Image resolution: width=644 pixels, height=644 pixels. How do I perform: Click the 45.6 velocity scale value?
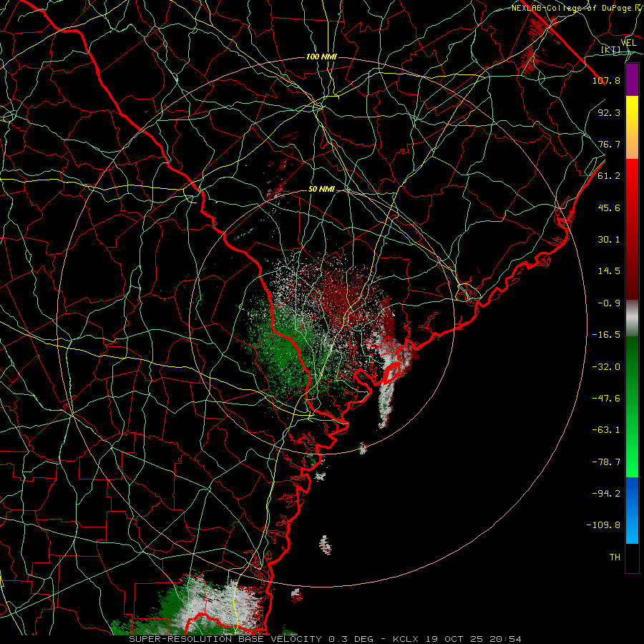pos(609,208)
